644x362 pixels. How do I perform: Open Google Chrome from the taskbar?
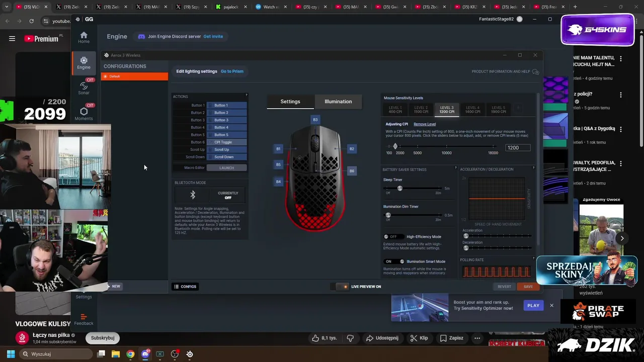click(130, 354)
